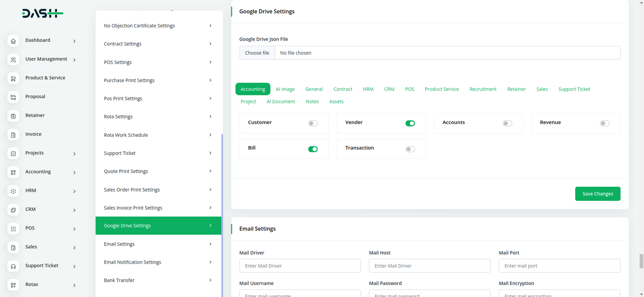644x297 pixels.
Task: Click the Support Ticket headset icon
Action: 13,266
